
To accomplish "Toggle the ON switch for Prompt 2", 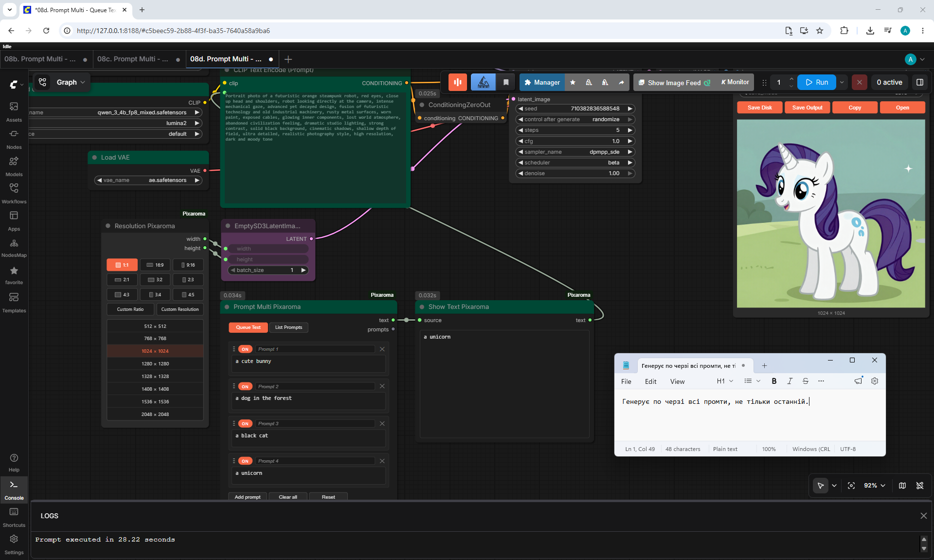I will pyautogui.click(x=245, y=386).
